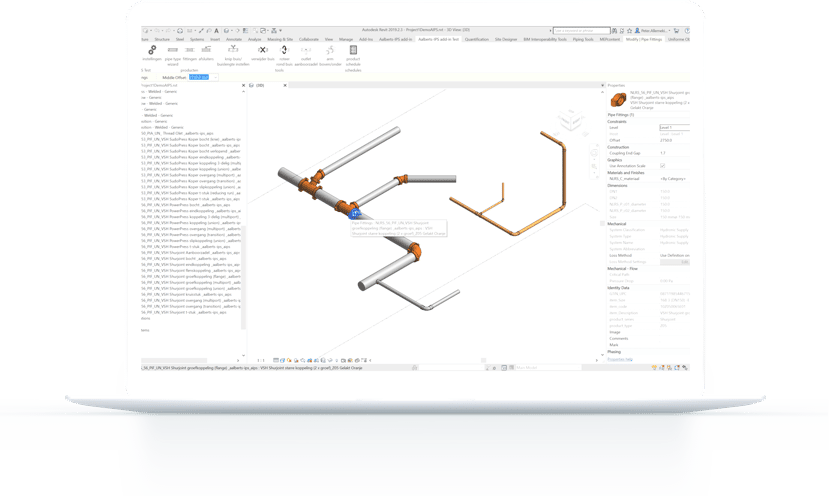Close the project browser panel
Image resolution: width=829 pixels, height=496 pixels.
[x=244, y=86]
